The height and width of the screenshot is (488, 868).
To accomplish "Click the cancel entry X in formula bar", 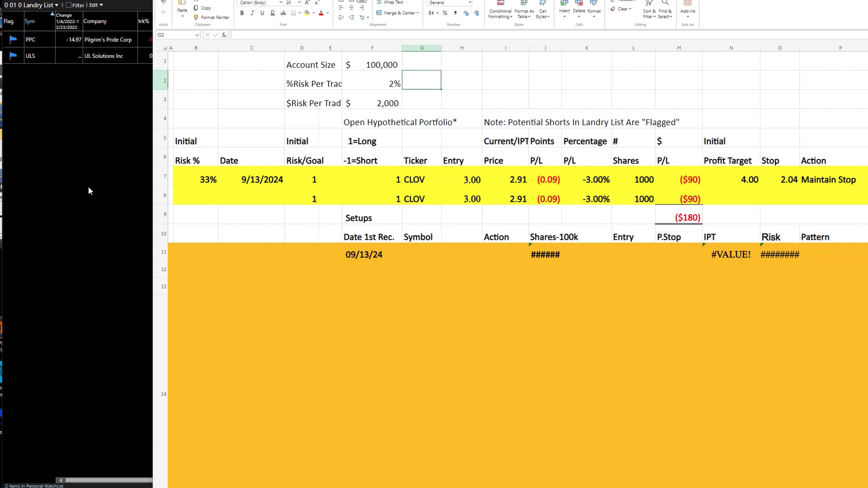I will coord(208,35).
